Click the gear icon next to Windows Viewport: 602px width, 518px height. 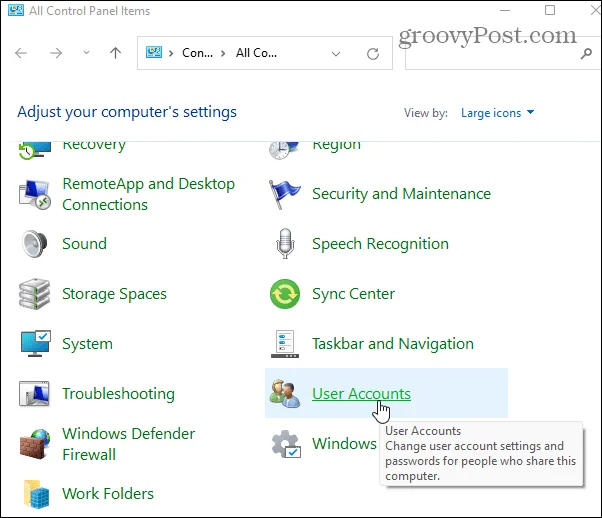[286, 444]
